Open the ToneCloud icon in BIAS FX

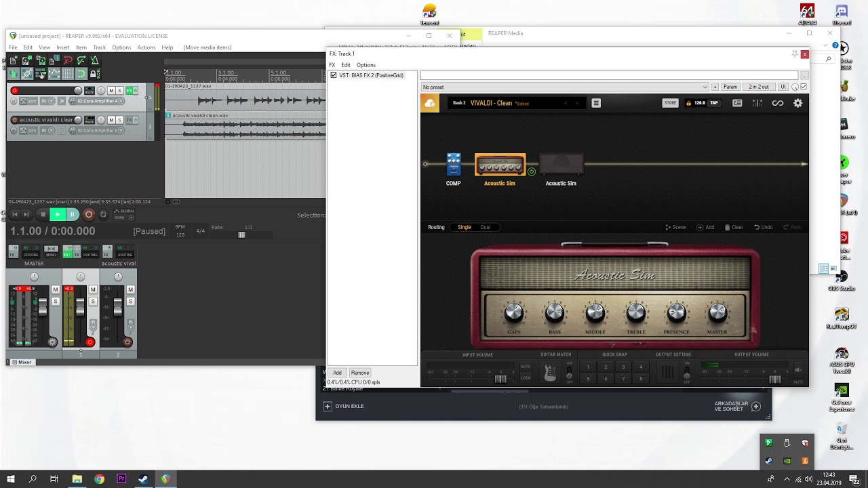tap(429, 103)
